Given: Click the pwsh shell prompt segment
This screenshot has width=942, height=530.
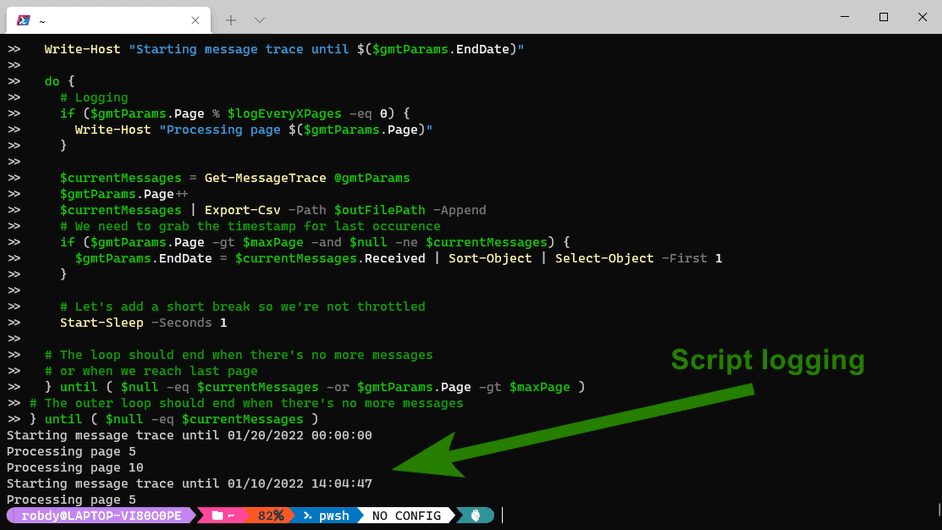Looking at the screenshot, I should [327, 516].
